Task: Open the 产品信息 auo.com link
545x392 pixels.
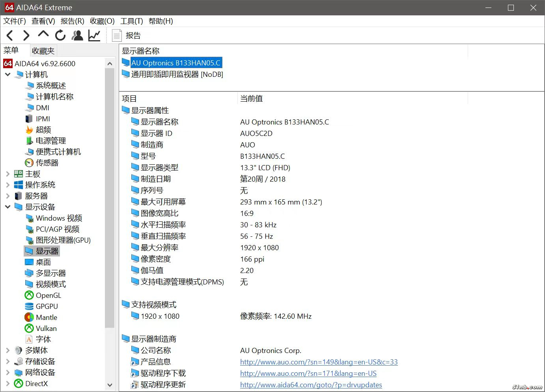Action: 319,362
